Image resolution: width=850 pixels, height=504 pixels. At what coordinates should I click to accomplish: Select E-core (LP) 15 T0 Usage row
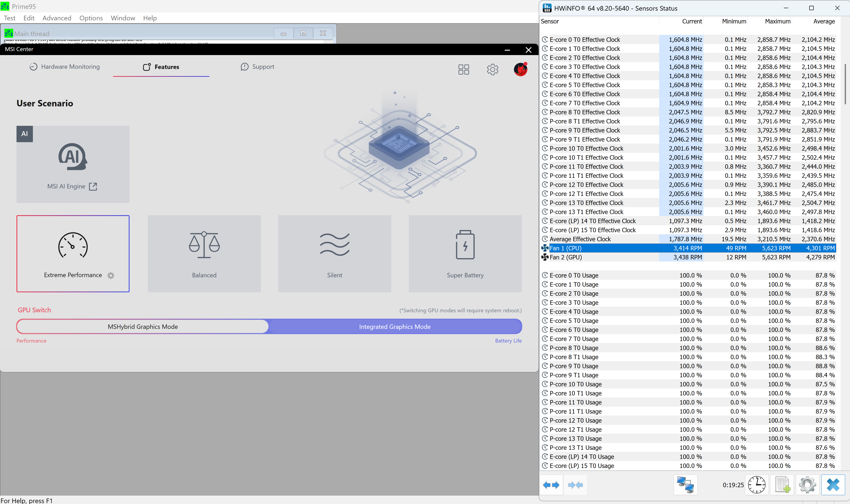coord(688,466)
